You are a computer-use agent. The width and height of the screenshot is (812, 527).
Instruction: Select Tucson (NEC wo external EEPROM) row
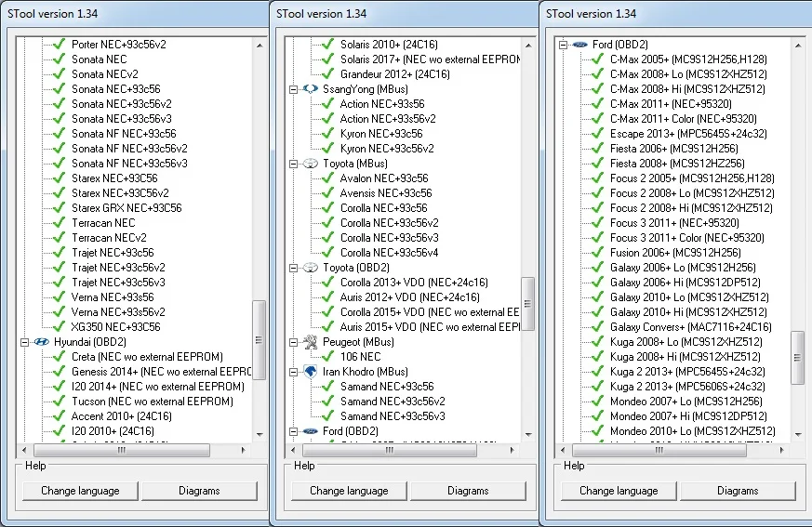pyautogui.click(x=153, y=402)
